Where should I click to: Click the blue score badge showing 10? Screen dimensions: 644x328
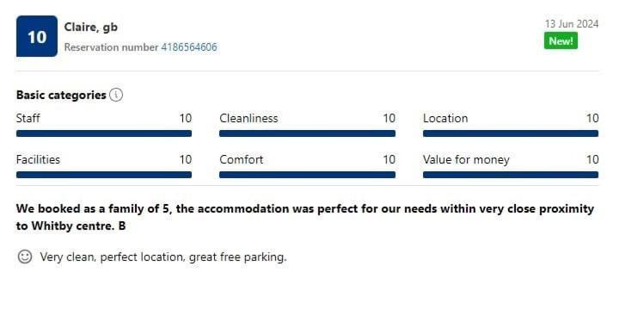coord(37,36)
